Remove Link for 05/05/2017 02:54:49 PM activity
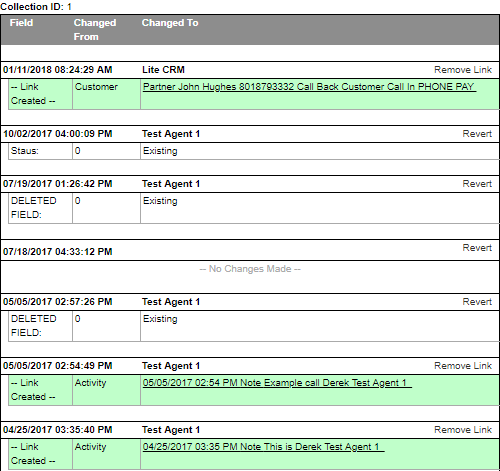Screen dimensions: 500x471 coord(463,366)
